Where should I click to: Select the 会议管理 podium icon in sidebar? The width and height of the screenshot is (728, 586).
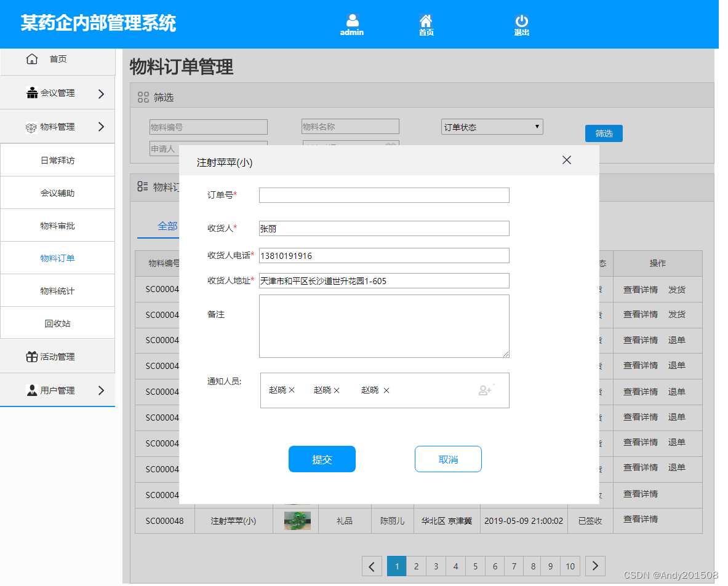click(31, 93)
